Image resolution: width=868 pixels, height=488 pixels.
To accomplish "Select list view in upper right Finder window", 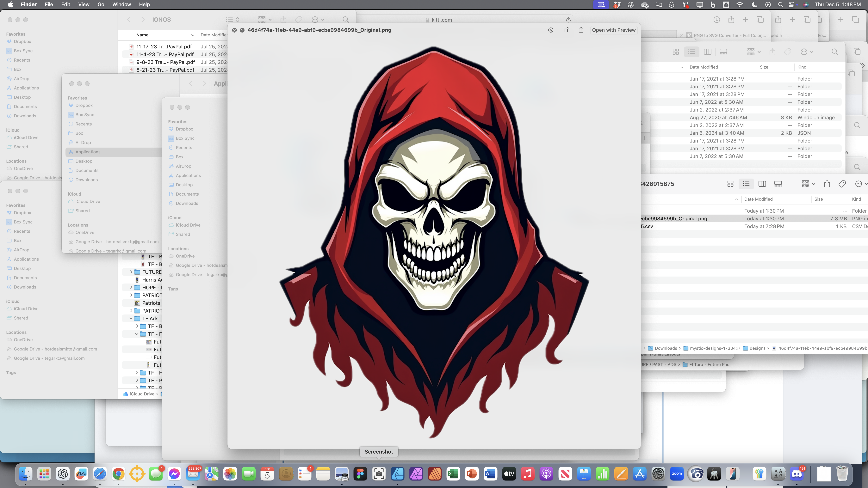I will (691, 52).
